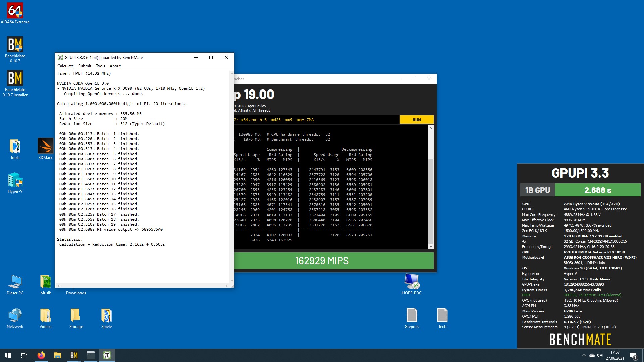This screenshot has height=362, width=644.
Task: Select the Videos folder icon
Action: (x=45, y=319)
